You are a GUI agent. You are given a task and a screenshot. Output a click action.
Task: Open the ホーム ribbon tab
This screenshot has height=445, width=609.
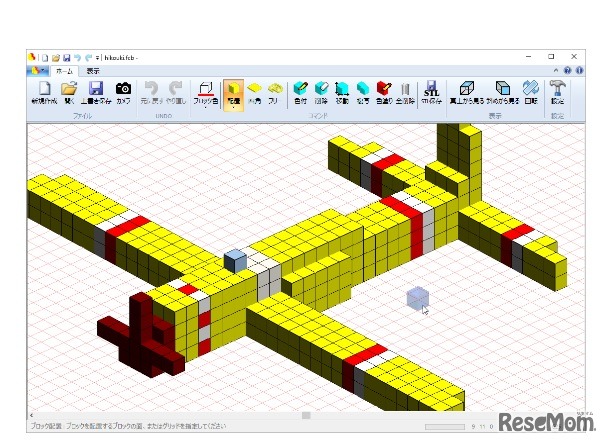coord(64,71)
